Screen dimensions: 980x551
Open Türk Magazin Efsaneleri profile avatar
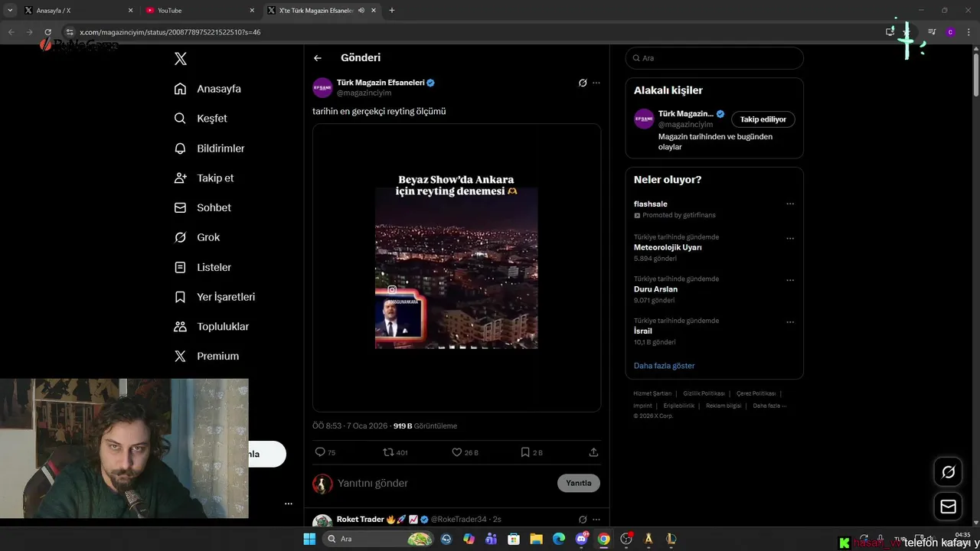click(x=322, y=87)
